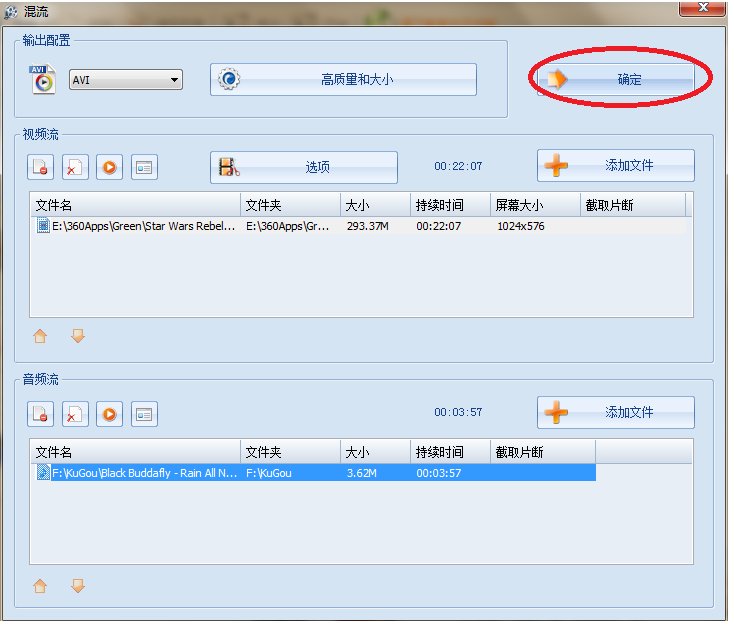Click the 00:22:07 total video duration label

(x=458, y=166)
